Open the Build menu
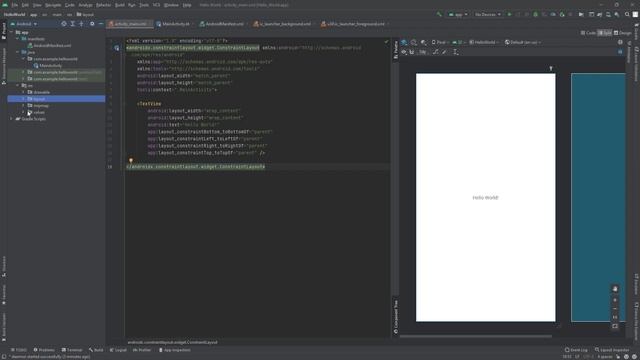Image resolution: width=640 pixels, height=360 pixels. 120,5
